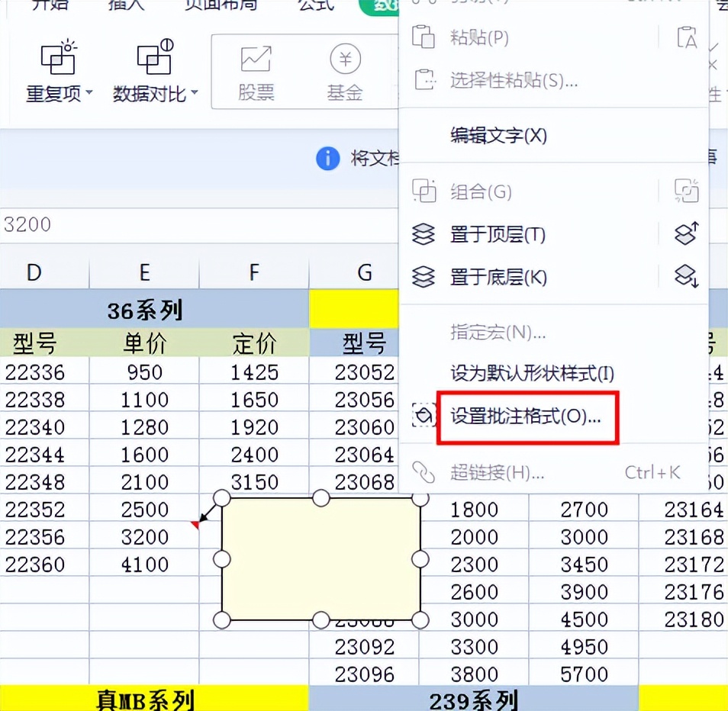The height and width of the screenshot is (711, 728).
Task: Click cell with price 950
Action: [144, 372]
